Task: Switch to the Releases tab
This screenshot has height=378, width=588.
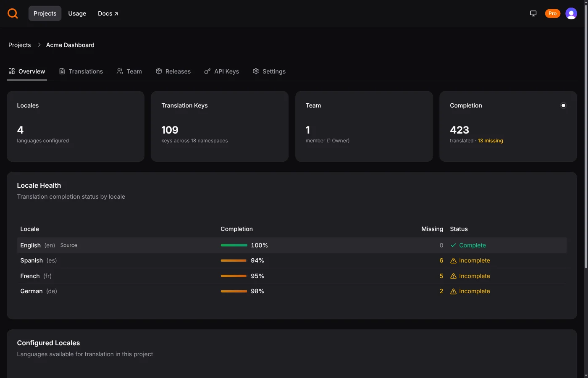Action: tap(177, 71)
